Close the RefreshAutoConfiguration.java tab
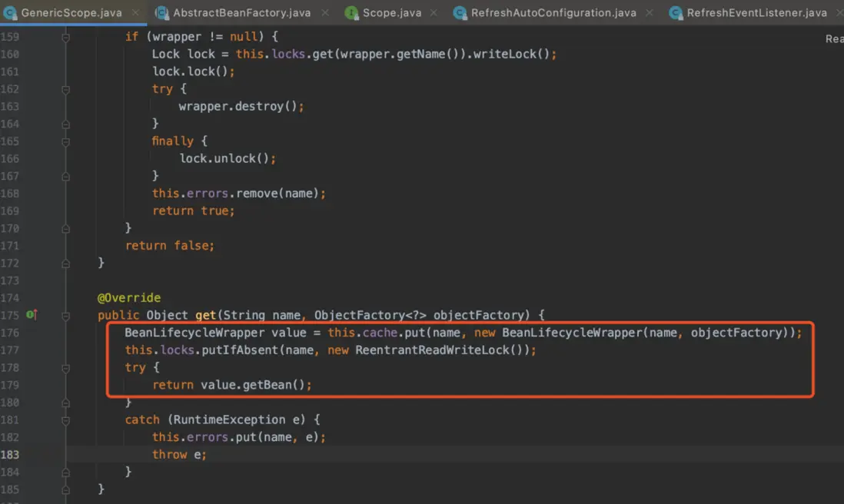Viewport: 844px width, 504px height. [x=650, y=12]
